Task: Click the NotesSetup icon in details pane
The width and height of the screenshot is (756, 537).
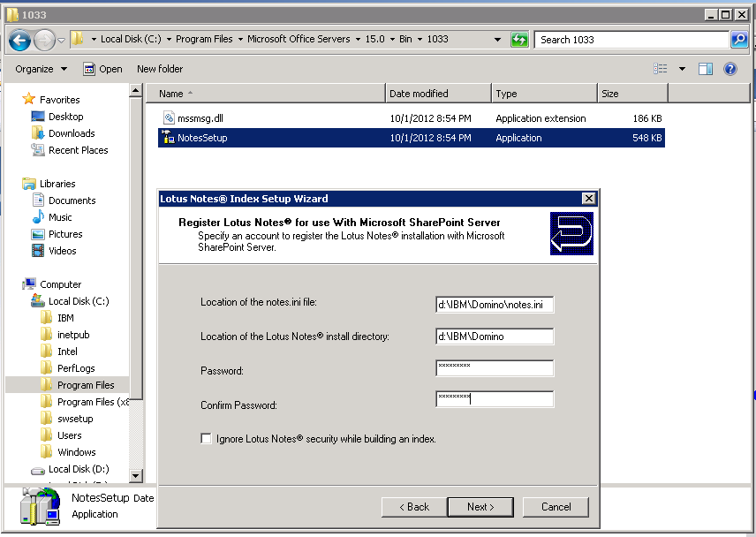Action: (40, 506)
